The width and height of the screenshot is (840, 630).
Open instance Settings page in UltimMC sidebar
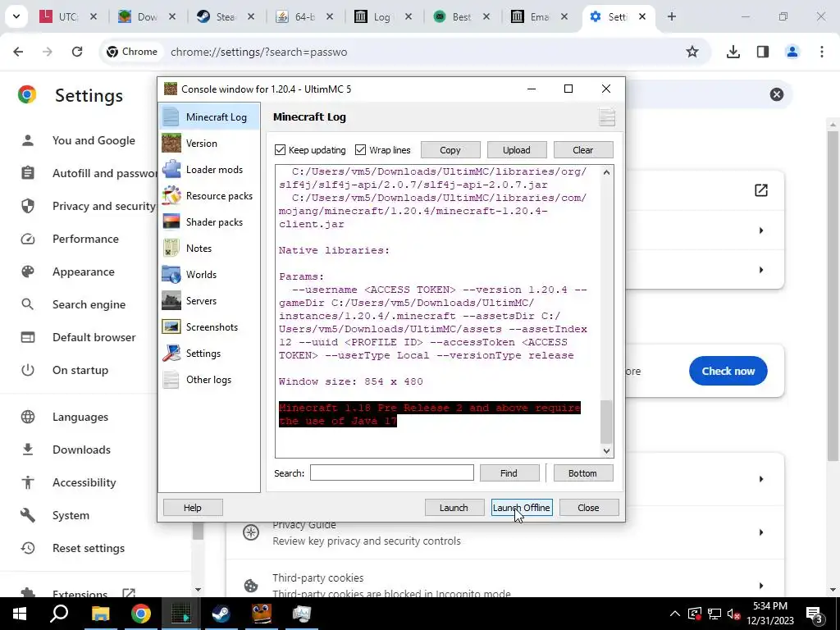(x=209, y=353)
